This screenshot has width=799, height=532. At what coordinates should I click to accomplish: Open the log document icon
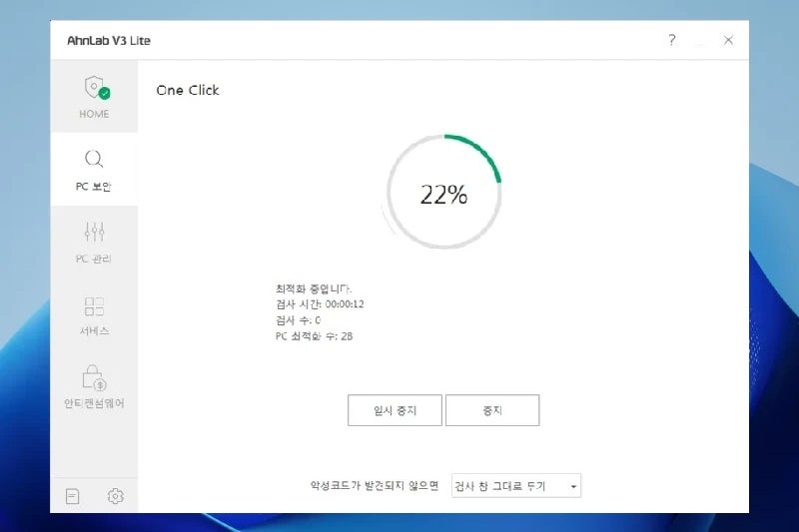coord(72,496)
